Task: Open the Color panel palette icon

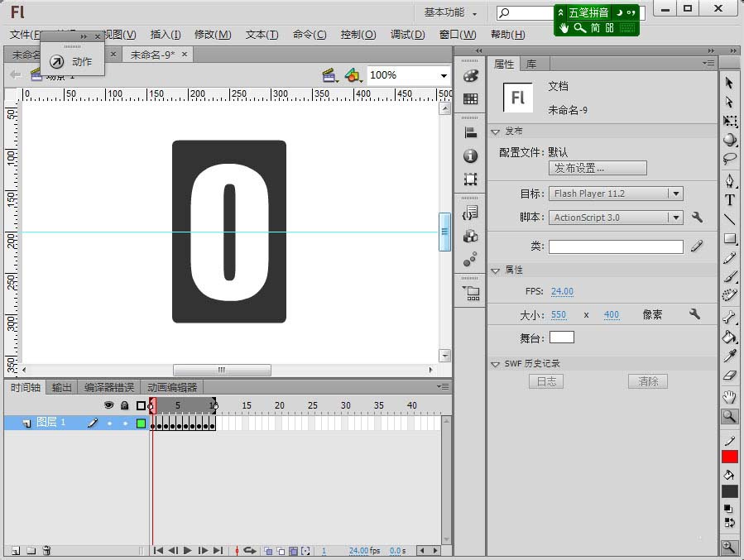Action: click(x=470, y=76)
